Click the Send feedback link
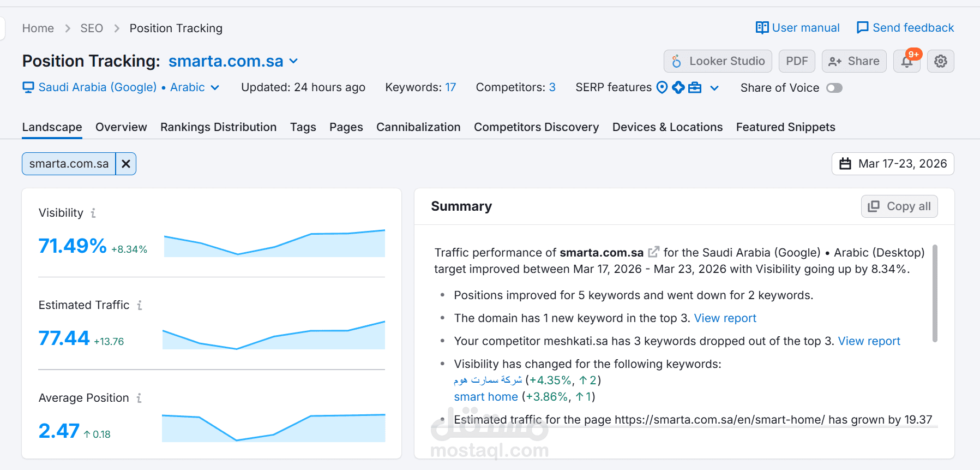Screen dimensions: 980x470 pyautogui.click(x=905, y=28)
